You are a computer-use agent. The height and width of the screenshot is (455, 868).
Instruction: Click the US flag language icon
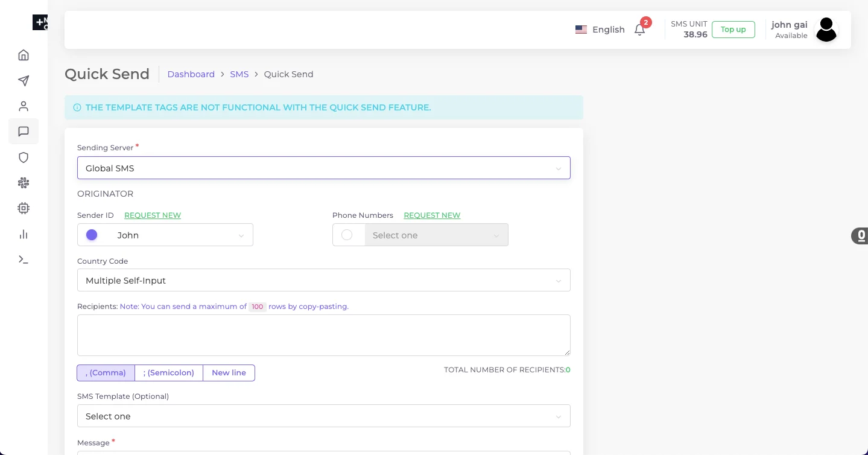581,30
